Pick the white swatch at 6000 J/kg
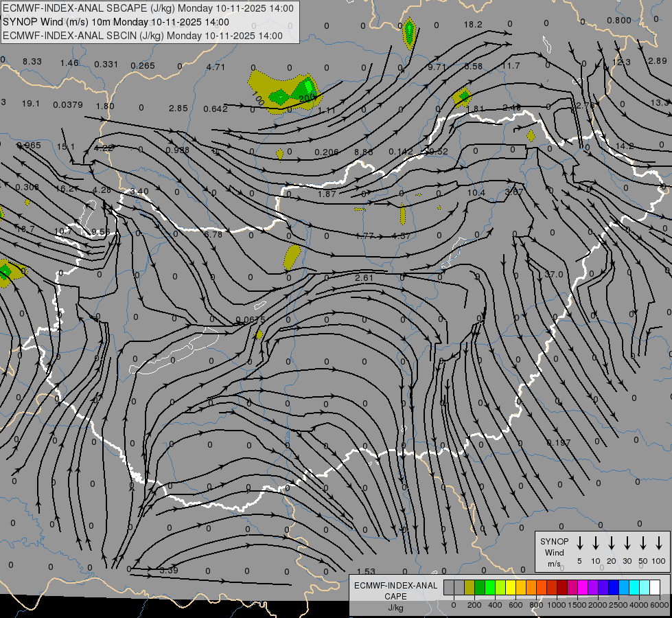 pos(655,588)
